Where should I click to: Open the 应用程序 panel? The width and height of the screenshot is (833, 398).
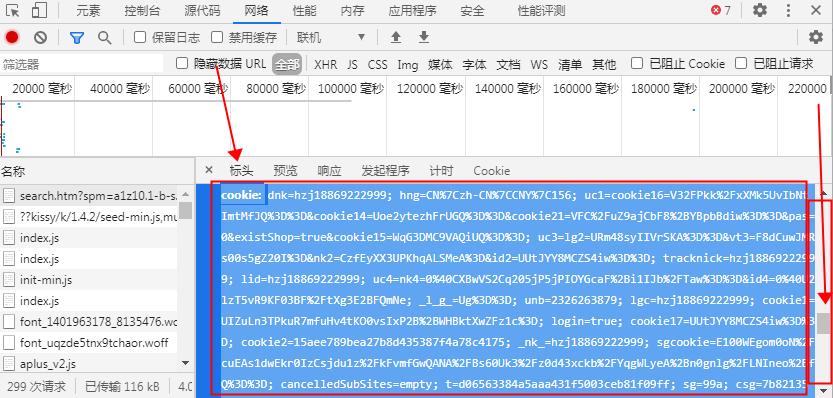coord(412,10)
